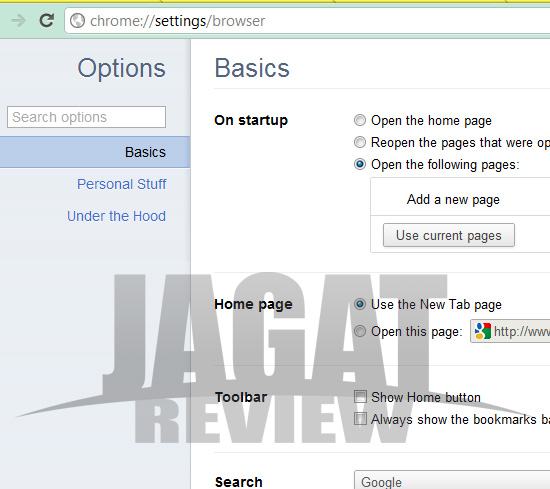
Task: Select 'Open this page' radio button
Action: pyautogui.click(x=360, y=331)
